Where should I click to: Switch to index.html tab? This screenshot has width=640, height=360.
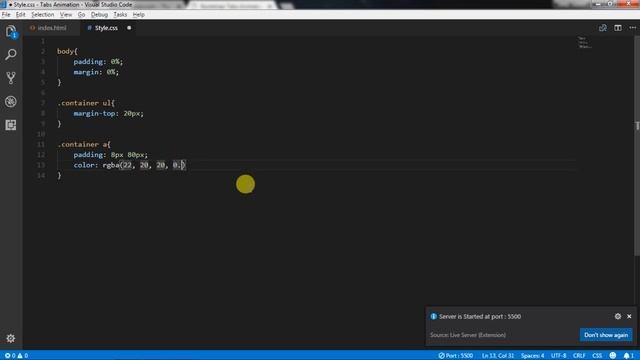point(51,28)
